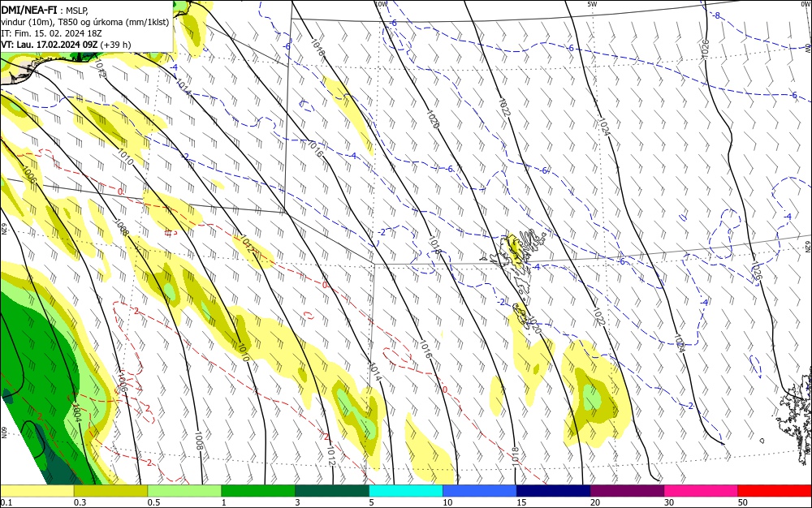This screenshot has width=812, height=508.
Task: Click the "DMI/NEA-FI" title text
Action: coord(29,9)
